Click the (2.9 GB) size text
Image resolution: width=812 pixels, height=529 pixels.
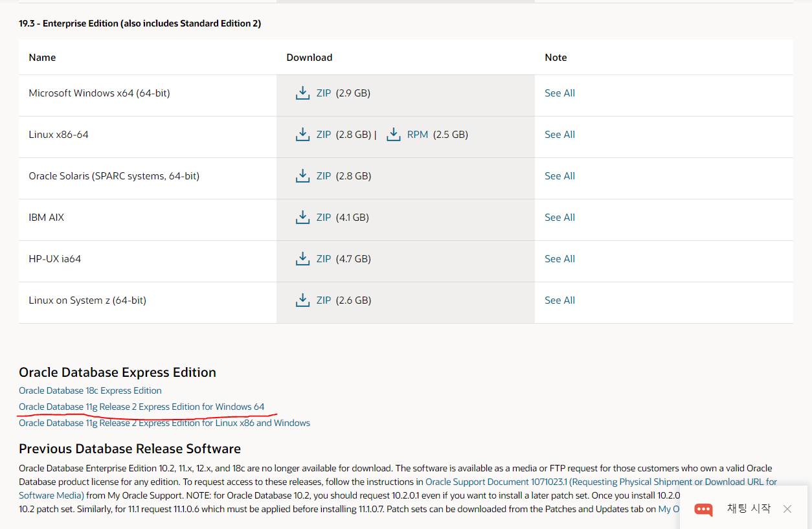tap(353, 93)
